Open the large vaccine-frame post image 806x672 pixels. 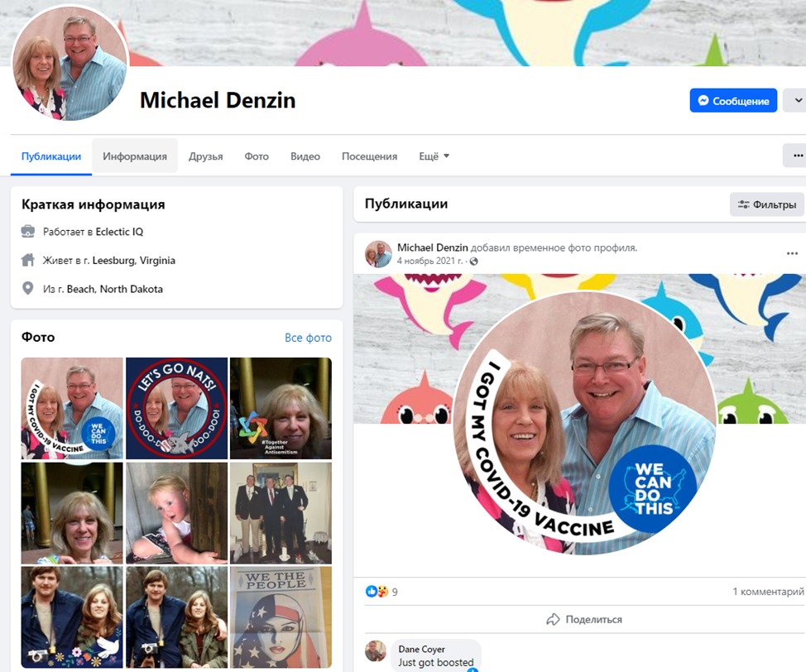tap(584, 424)
